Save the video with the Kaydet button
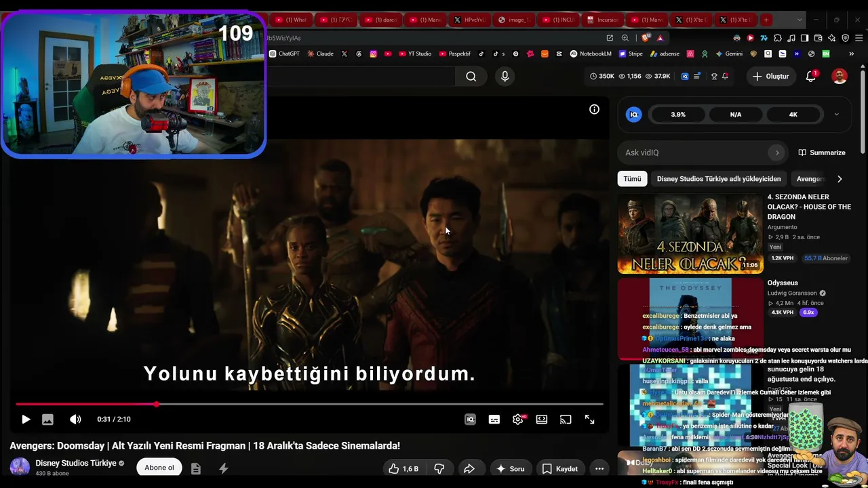The image size is (868, 488). (x=560, y=468)
